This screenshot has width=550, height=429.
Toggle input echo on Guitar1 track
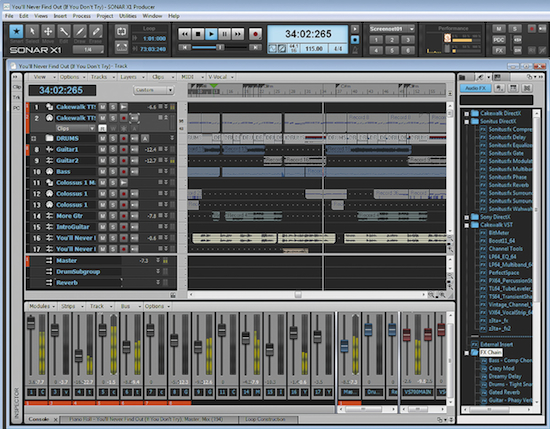[134, 149]
